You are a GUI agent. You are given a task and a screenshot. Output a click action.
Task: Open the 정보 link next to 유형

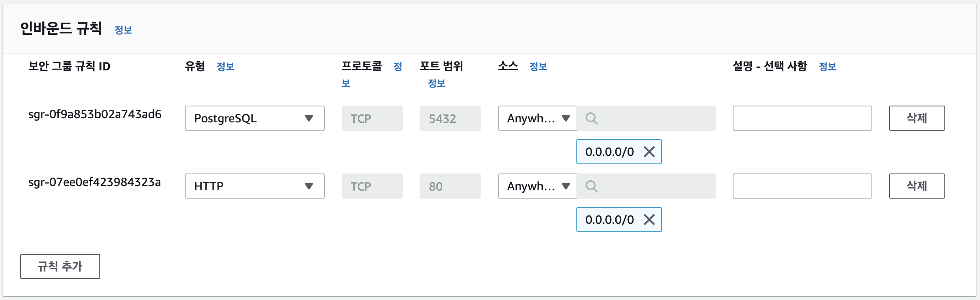pos(225,66)
